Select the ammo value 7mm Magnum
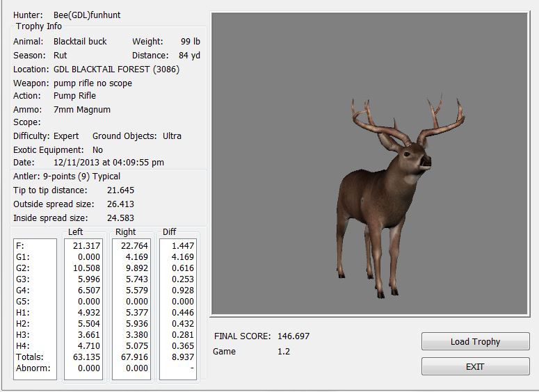The width and height of the screenshot is (539, 392). click(81, 110)
